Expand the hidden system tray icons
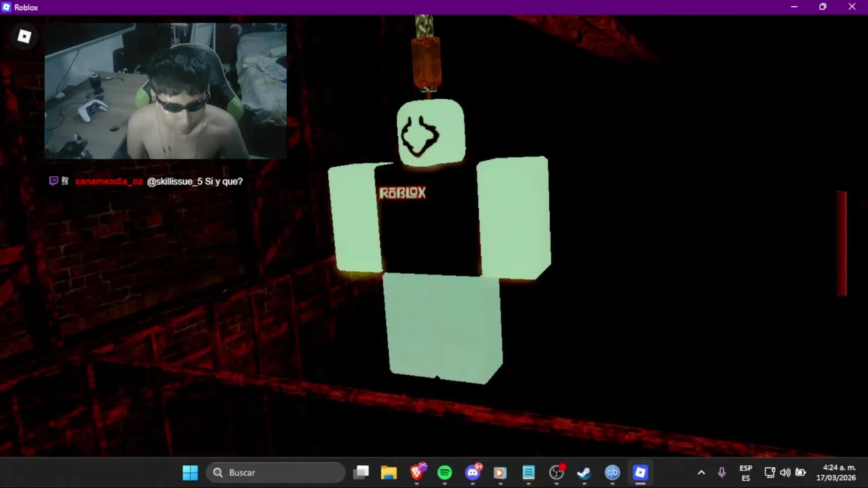This screenshot has width=868, height=488. pos(701,472)
